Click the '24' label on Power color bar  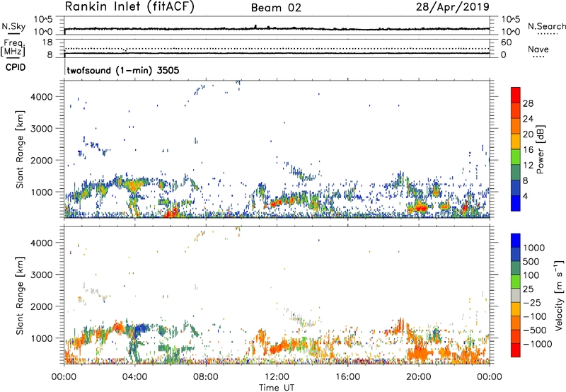click(528, 119)
